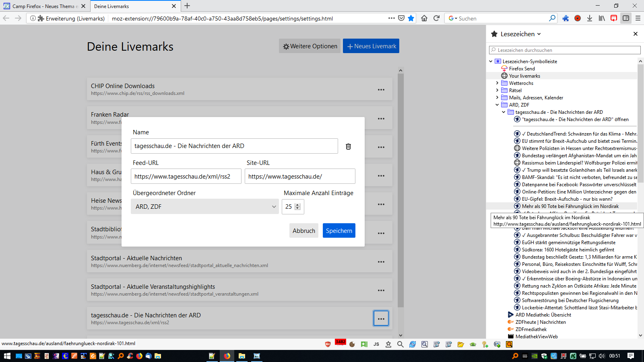Collapse the ARD, ZDF bookmark folder
This screenshot has width=644, height=362.
tap(497, 105)
